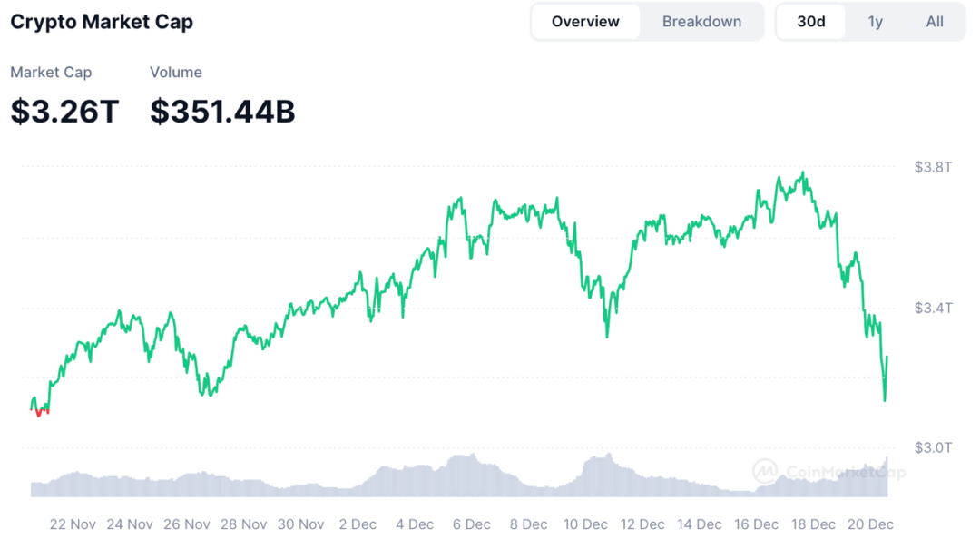Click the 10 Dec date marker
This screenshot has height=549, width=980.
tap(585, 524)
